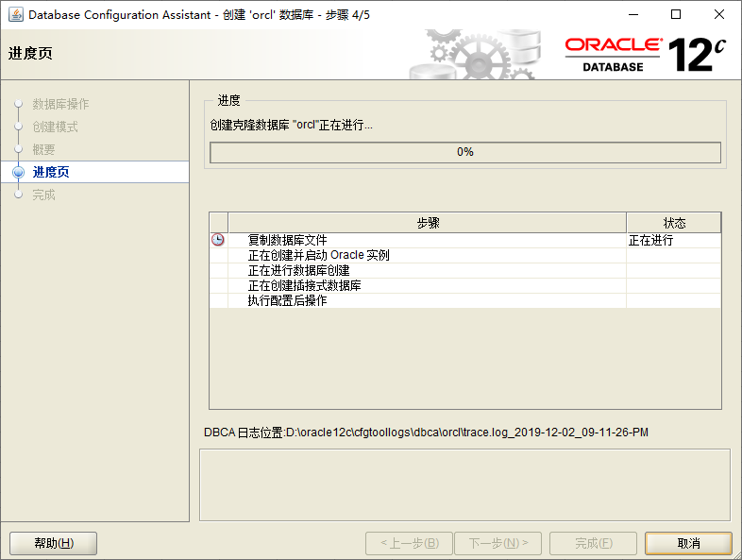Click the Oracle Database 12c logo
The image size is (742, 560).
(646, 55)
